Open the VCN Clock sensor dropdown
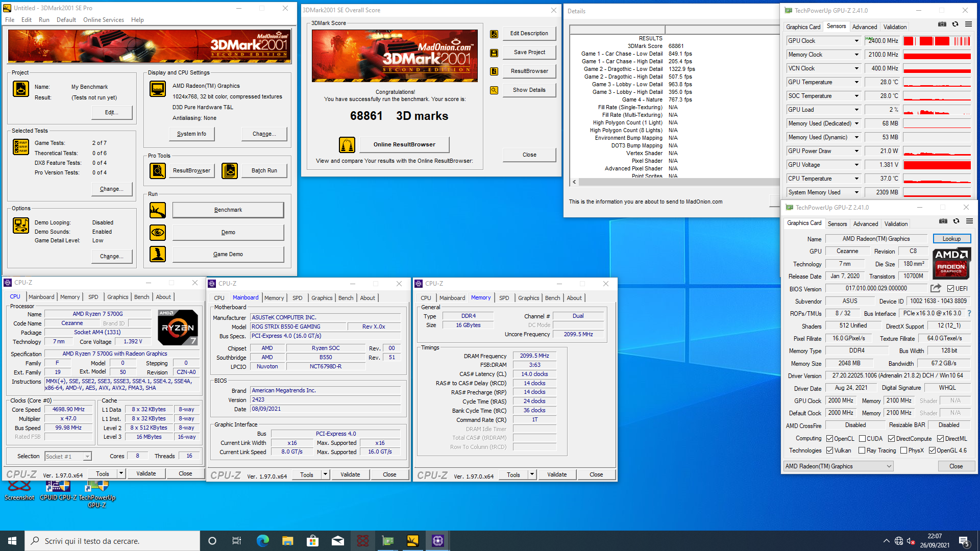This screenshot has height=551, width=980. pyautogui.click(x=856, y=68)
